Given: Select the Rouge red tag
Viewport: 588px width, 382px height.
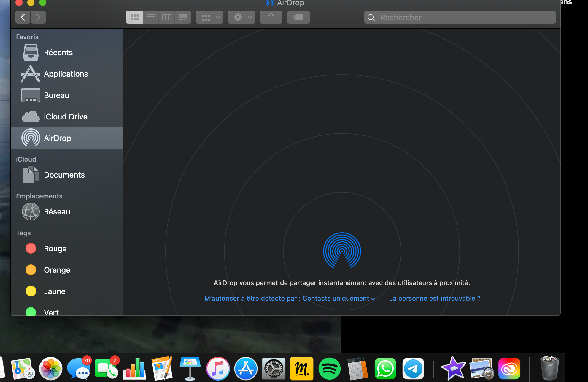Looking at the screenshot, I should (55, 249).
